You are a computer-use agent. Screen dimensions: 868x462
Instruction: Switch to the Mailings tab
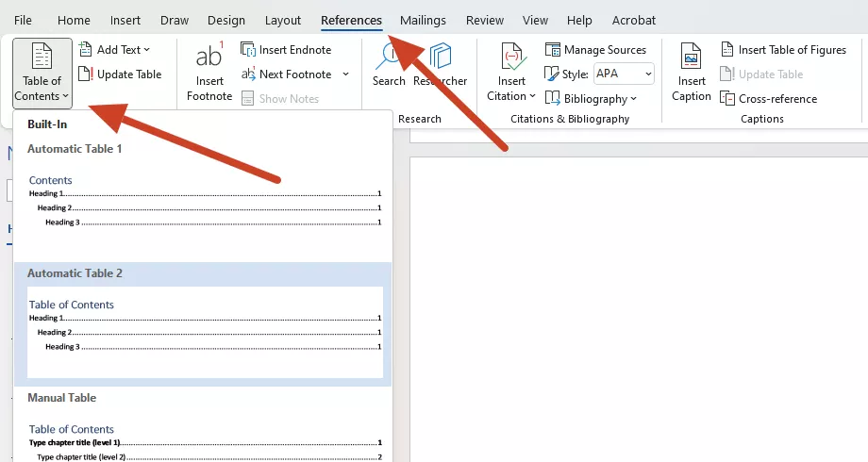[x=423, y=21]
